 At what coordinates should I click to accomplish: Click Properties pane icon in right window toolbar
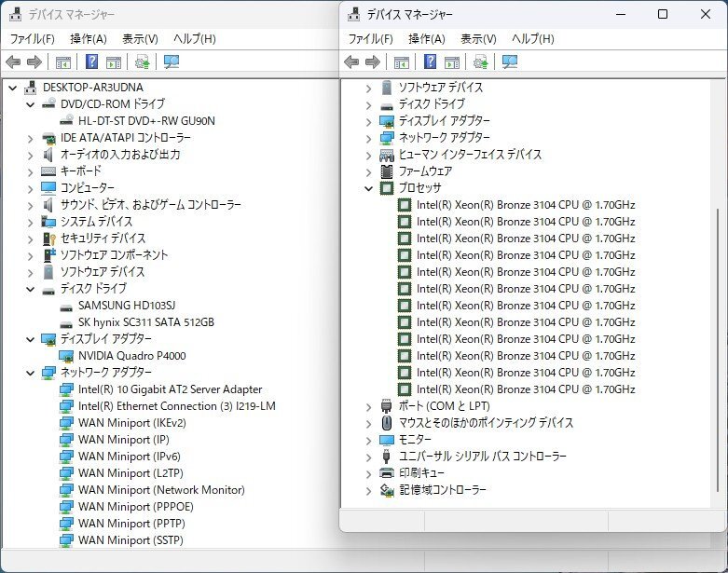pos(452,62)
